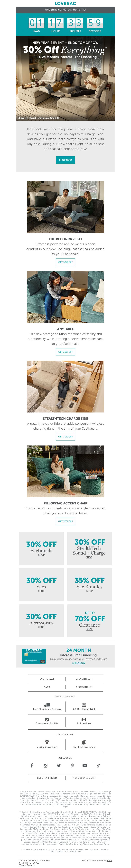Select the Accessories footer menu link
The image size is (131, 868).
point(84,687)
